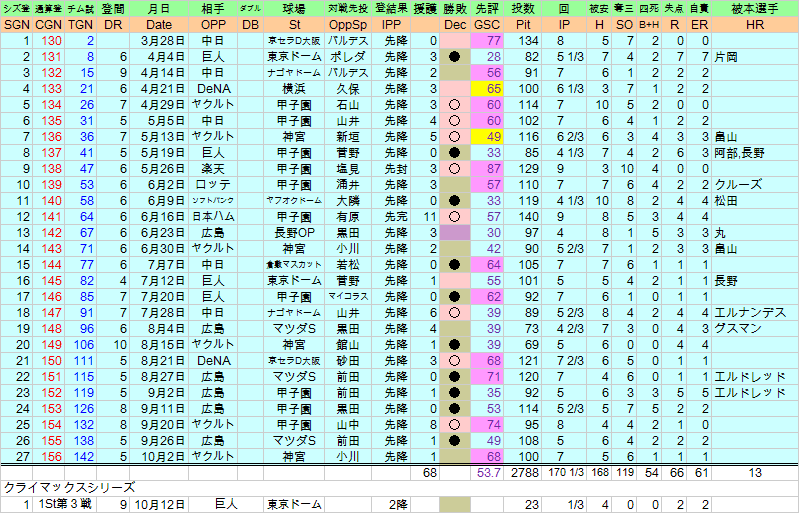Click the GSC value 28
The height and width of the screenshot is (513, 799).
[x=486, y=57]
